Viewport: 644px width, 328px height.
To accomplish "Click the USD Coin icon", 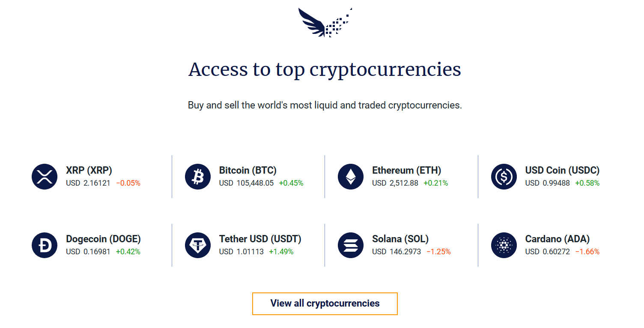I will [504, 177].
